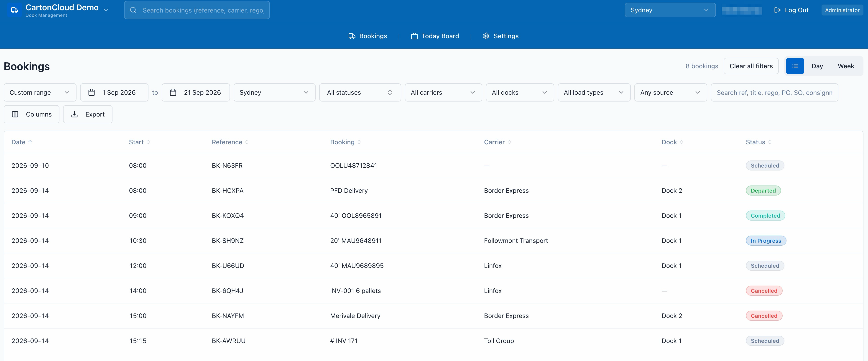Click the Carrier column sort icon
868x361 pixels.
[x=509, y=142]
